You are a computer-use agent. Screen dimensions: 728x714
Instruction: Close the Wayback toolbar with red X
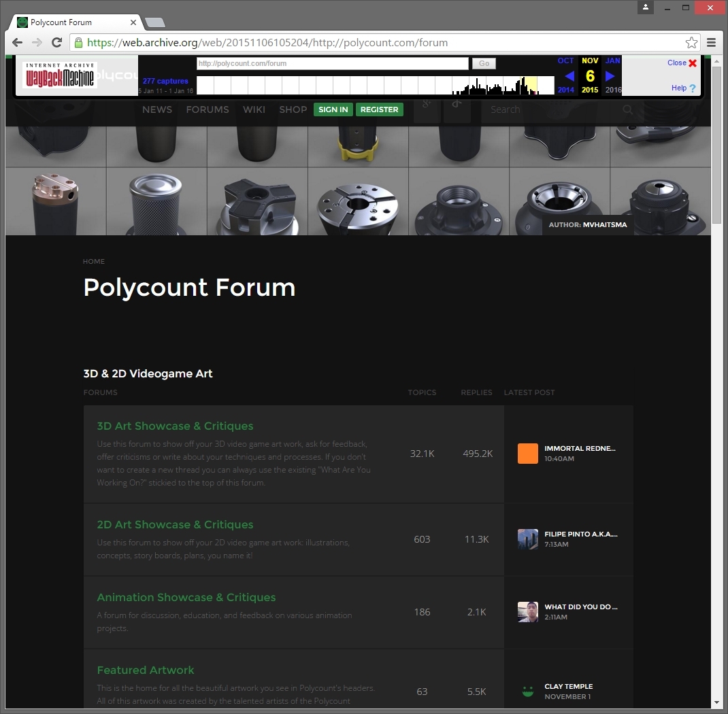692,63
